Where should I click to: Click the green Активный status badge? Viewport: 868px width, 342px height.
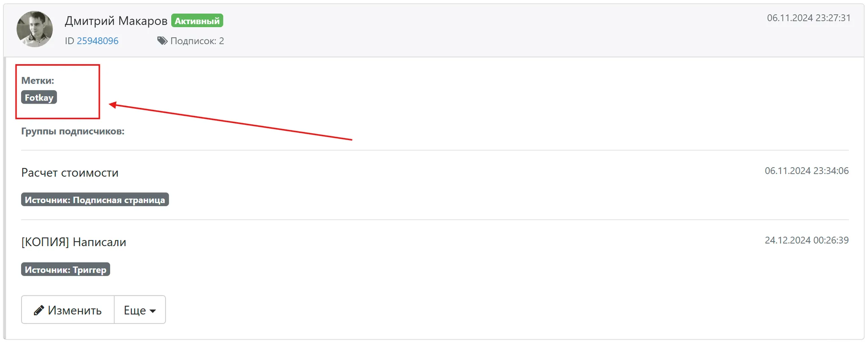(x=197, y=21)
